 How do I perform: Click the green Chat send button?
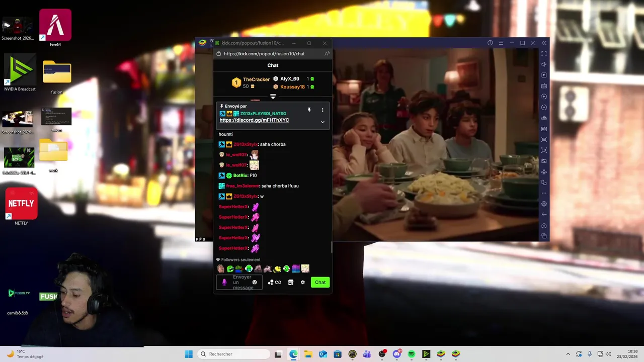320,282
